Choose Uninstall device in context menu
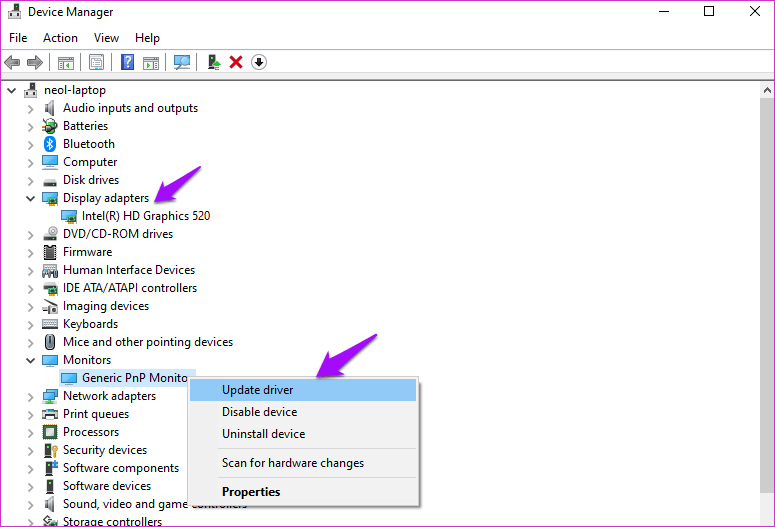 [303, 434]
